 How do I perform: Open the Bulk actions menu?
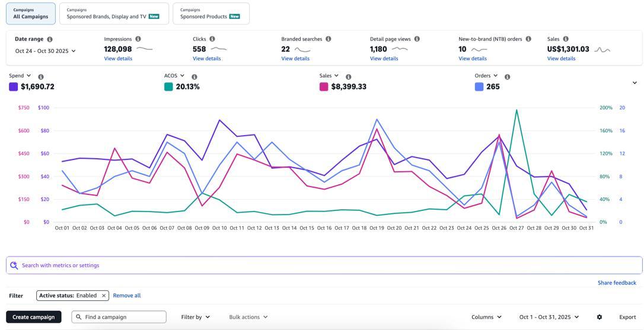(x=248, y=317)
